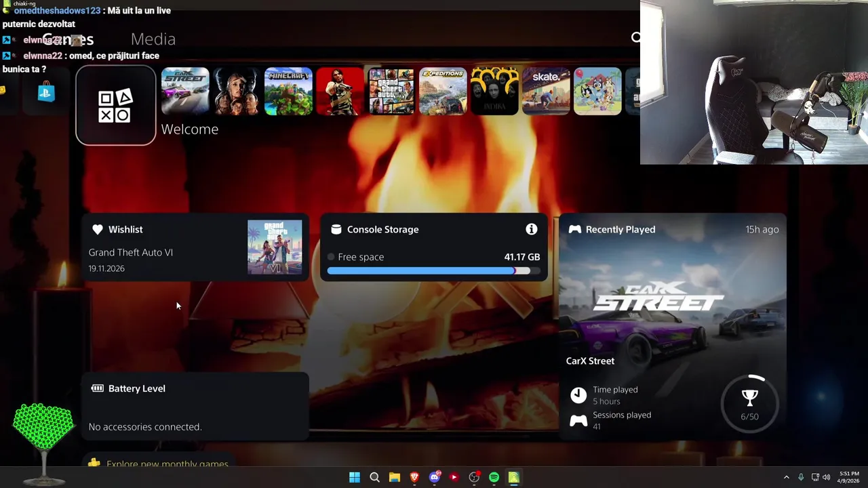The width and height of the screenshot is (868, 488).
Task: Open Grand Theft Auto VI wishlist cover art
Action: point(275,247)
